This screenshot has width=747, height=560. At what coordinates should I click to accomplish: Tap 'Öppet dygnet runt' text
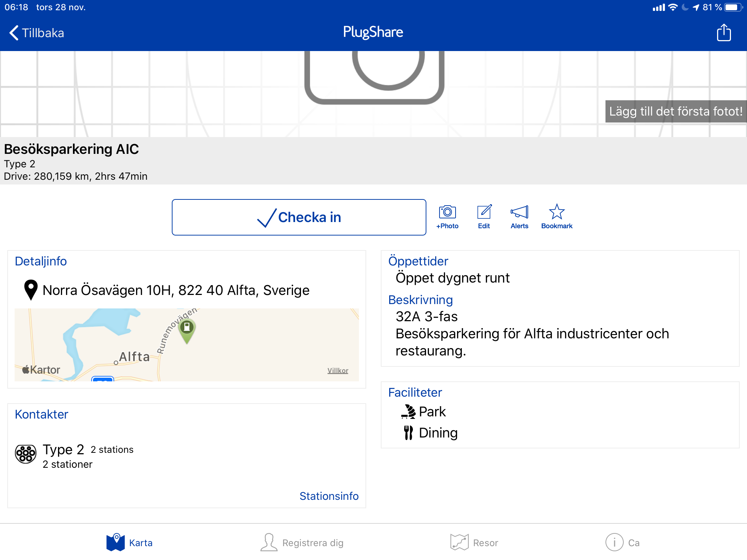coord(453,278)
